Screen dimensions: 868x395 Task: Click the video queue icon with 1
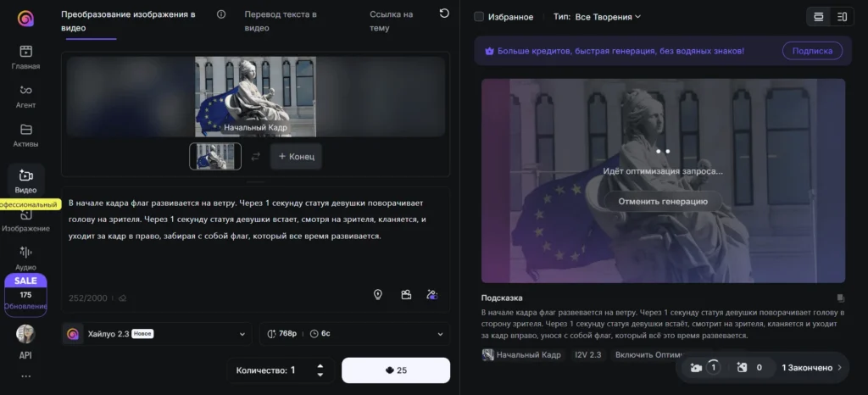tap(704, 367)
